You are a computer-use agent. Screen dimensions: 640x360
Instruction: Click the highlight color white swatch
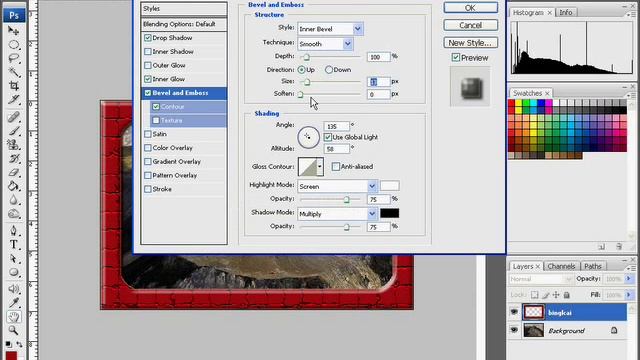tap(389, 186)
